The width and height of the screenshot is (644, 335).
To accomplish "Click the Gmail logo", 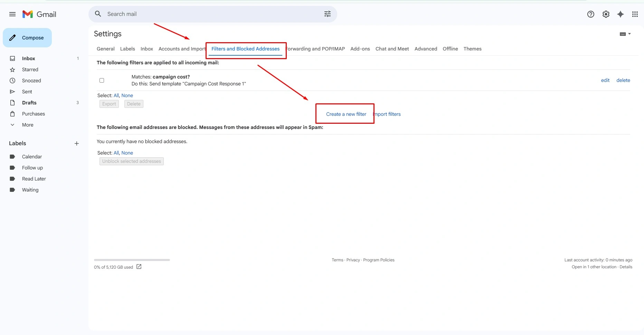I will pyautogui.click(x=39, y=14).
